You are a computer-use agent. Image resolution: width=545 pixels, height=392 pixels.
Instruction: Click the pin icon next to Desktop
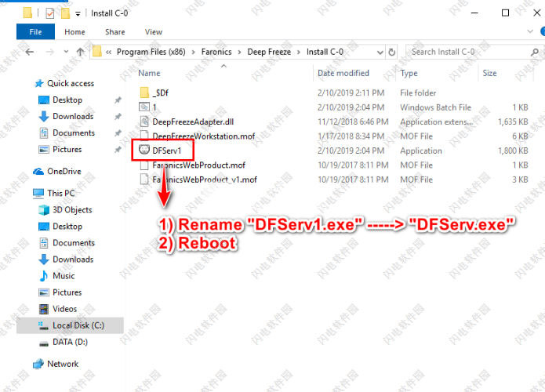click(118, 100)
